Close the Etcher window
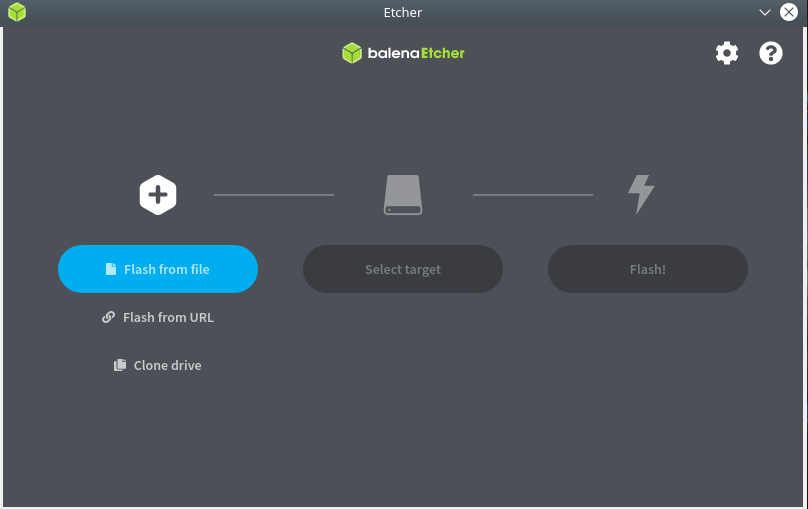This screenshot has width=808, height=509. click(x=788, y=12)
